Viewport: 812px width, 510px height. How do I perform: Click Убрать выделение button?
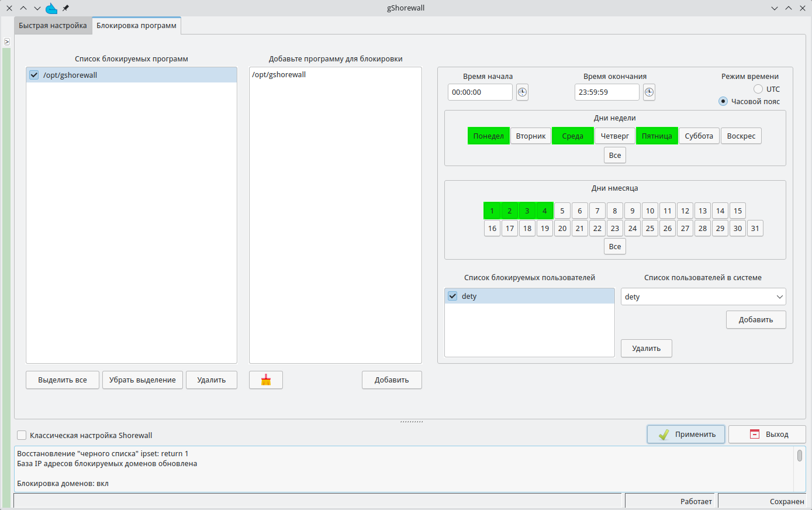(x=143, y=380)
